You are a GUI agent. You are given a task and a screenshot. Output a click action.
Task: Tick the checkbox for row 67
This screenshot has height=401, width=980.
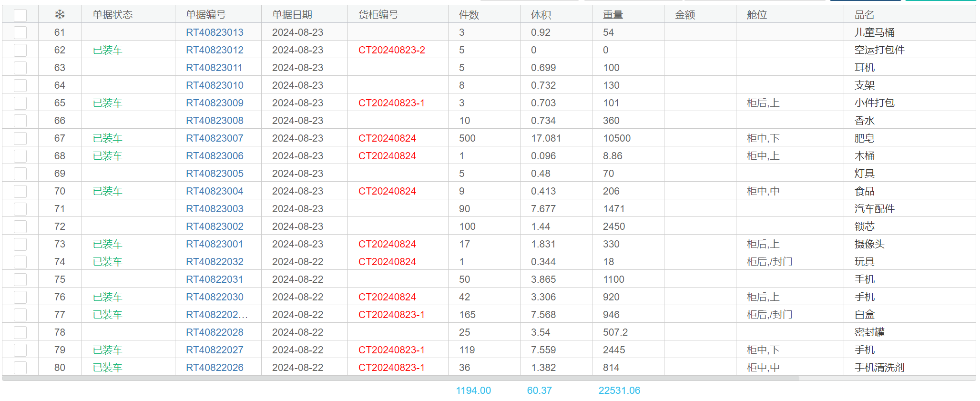(x=20, y=138)
